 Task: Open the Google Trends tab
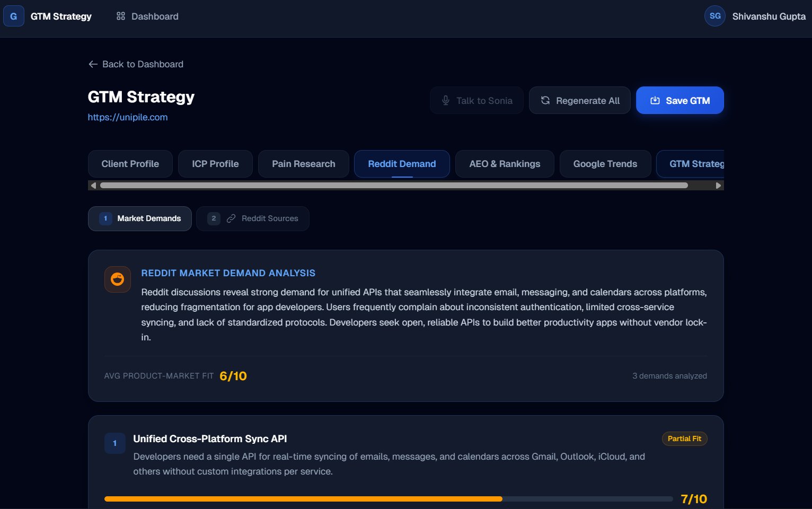click(605, 164)
